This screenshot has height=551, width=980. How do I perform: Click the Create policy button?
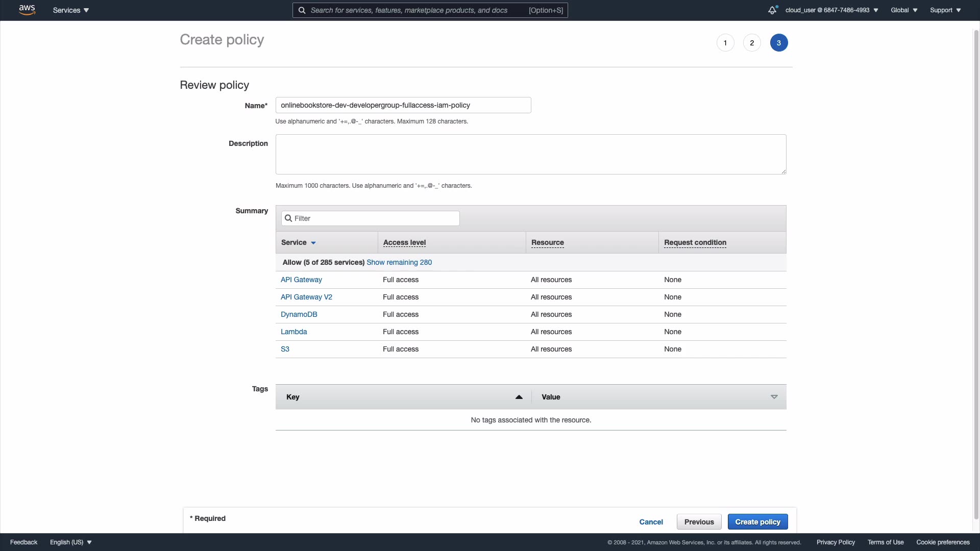[x=757, y=522]
